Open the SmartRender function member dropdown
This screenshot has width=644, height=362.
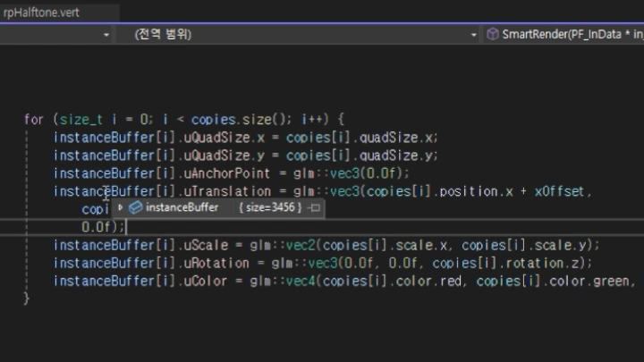coord(563,35)
